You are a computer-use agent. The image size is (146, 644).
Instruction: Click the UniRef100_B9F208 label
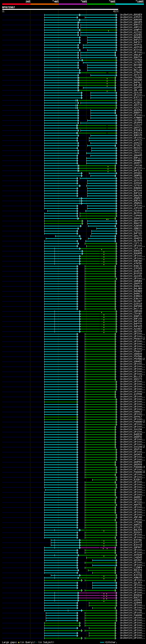131,319
